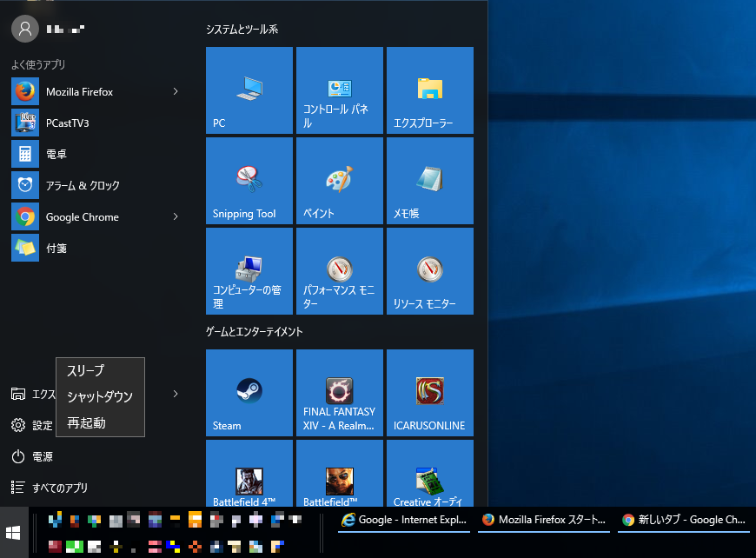Open PCastTV3 from the app list
This screenshot has height=558, width=756.
[x=96, y=123]
